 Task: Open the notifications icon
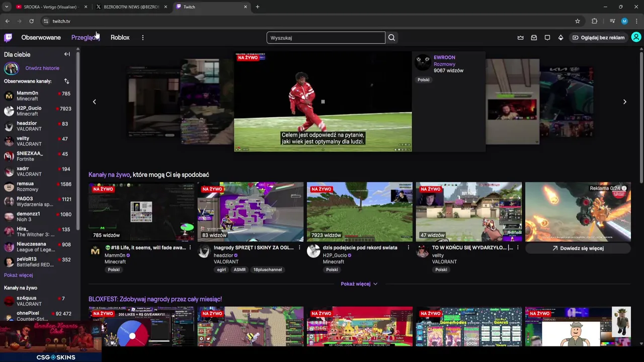point(547,37)
